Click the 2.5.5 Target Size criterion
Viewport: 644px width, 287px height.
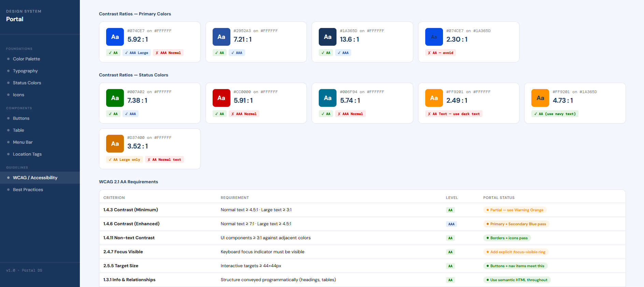click(x=121, y=266)
